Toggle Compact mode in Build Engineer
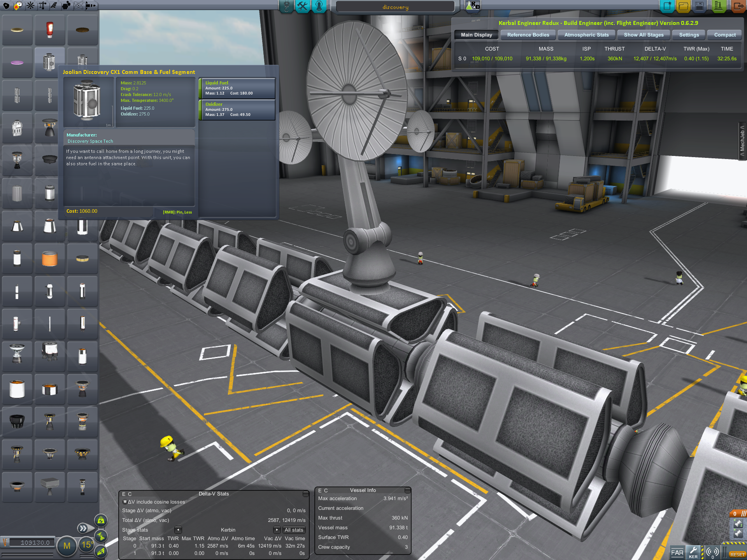747x560 pixels. click(x=725, y=35)
